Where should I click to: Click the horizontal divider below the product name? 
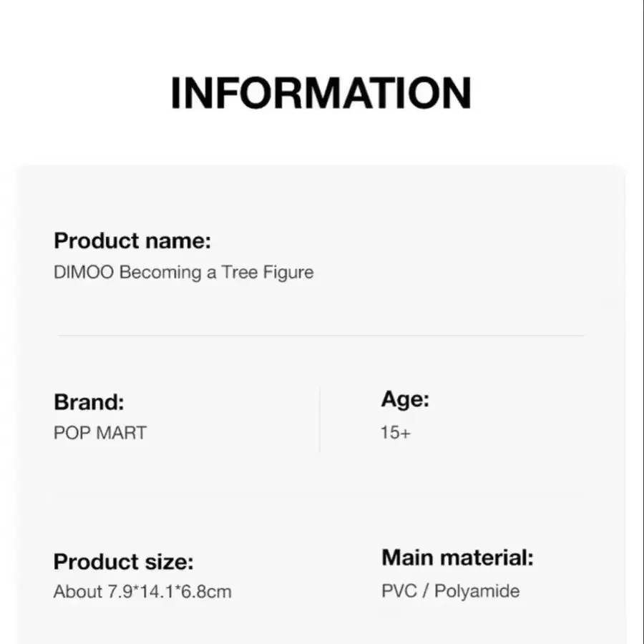pos(321,335)
